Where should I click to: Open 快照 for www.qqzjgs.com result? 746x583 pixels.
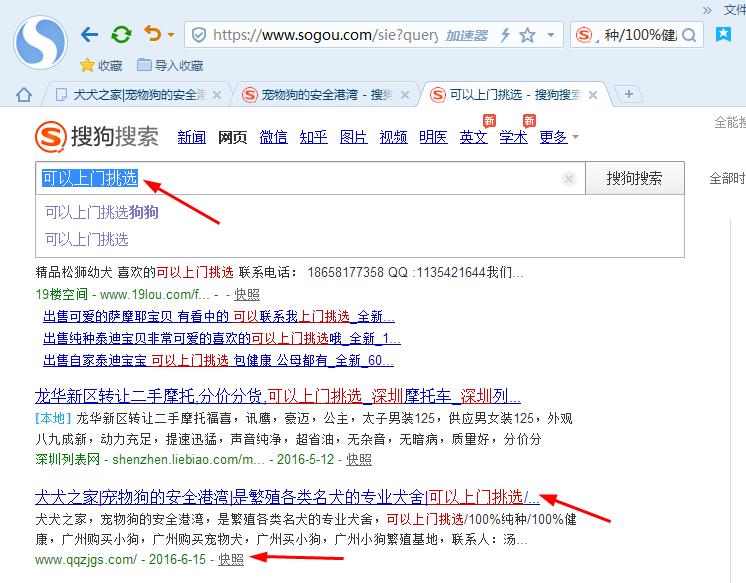(x=231, y=560)
